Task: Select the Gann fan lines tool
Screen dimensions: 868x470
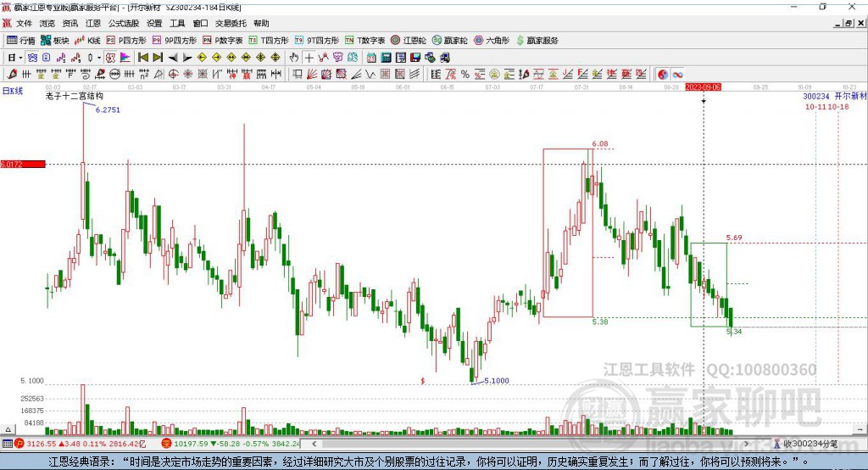Action: (x=312, y=75)
